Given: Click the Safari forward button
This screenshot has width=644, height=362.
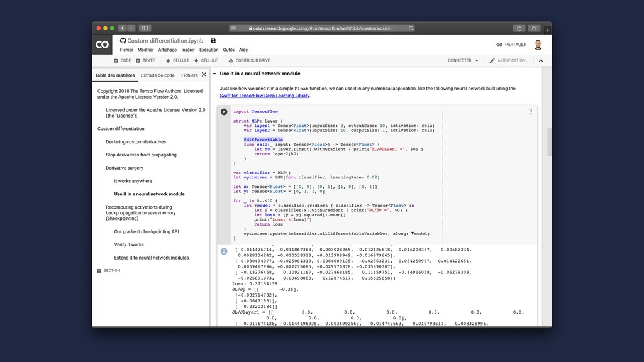Looking at the screenshot, I should point(131,28).
